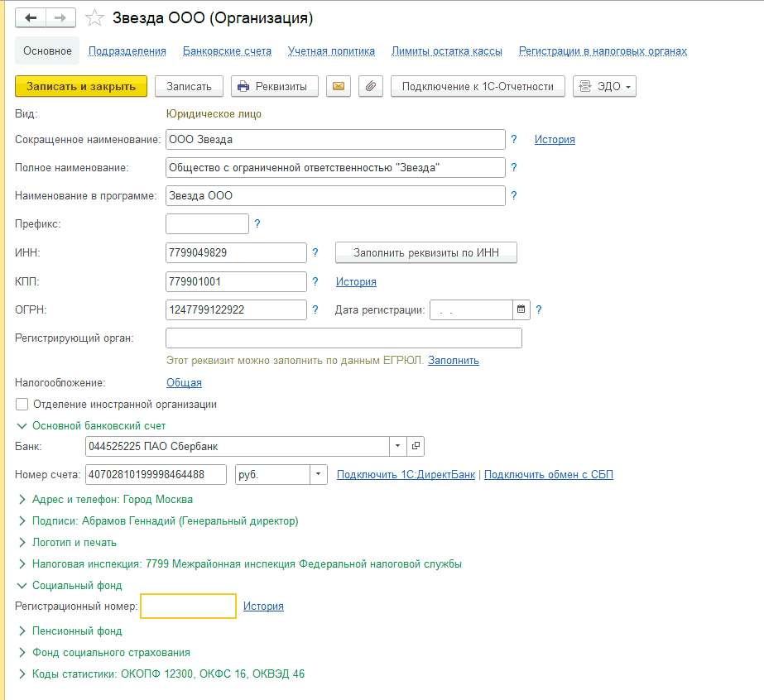
Task: Click the paperclip attachments icon
Action: (370, 86)
